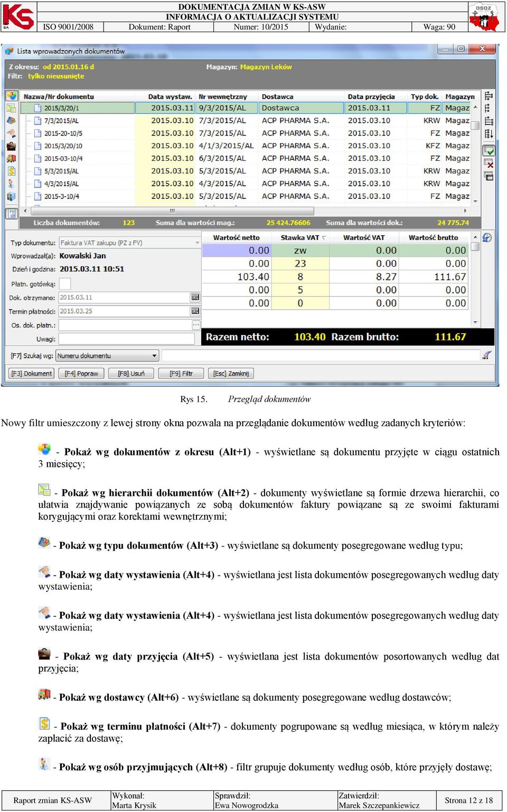Click table window icon on right toolbar

489,176
